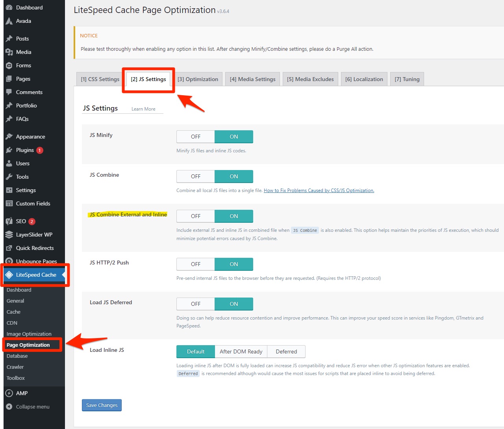Click the AMP lightning icon
The width and height of the screenshot is (504, 429).
click(9, 393)
